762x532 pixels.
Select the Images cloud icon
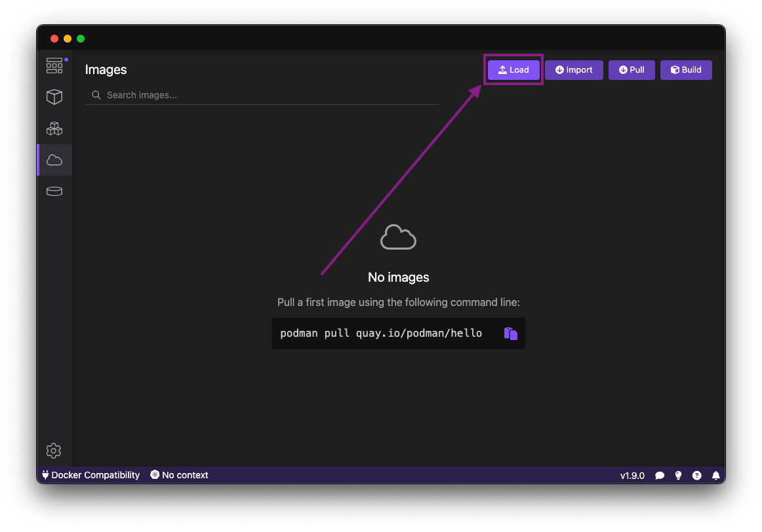[54, 159]
